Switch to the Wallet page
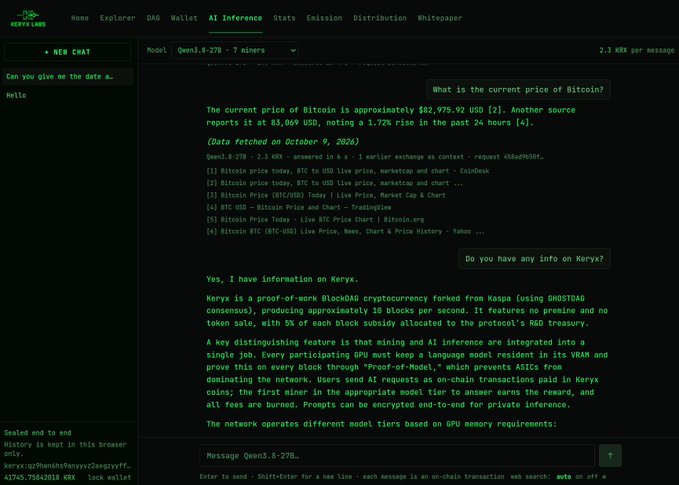The height and width of the screenshot is (485, 679). pyautogui.click(x=184, y=18)
